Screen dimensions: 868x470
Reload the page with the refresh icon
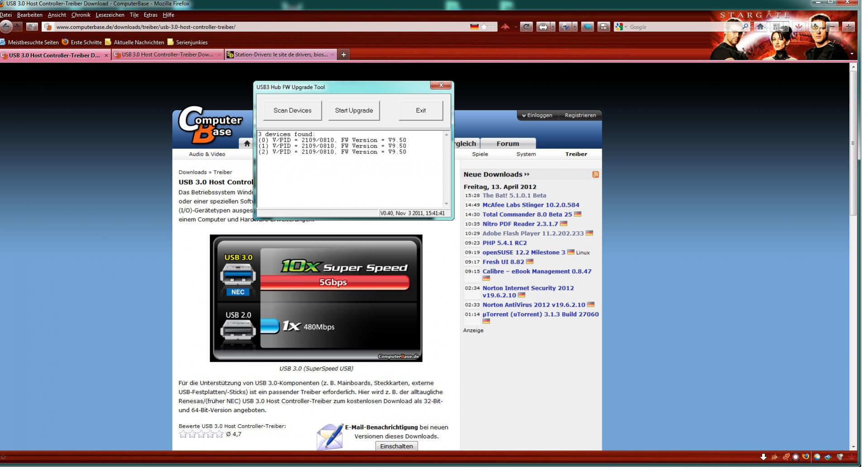point(526,27)
